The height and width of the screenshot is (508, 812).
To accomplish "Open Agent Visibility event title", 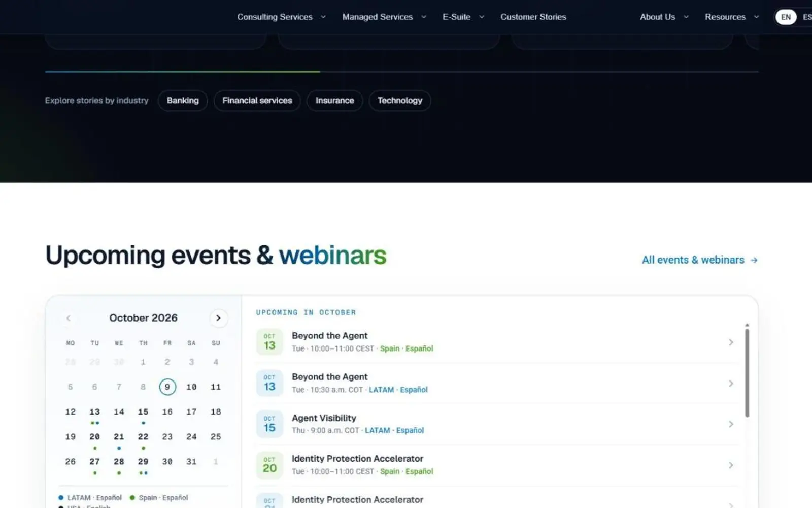I will [324, 418].
